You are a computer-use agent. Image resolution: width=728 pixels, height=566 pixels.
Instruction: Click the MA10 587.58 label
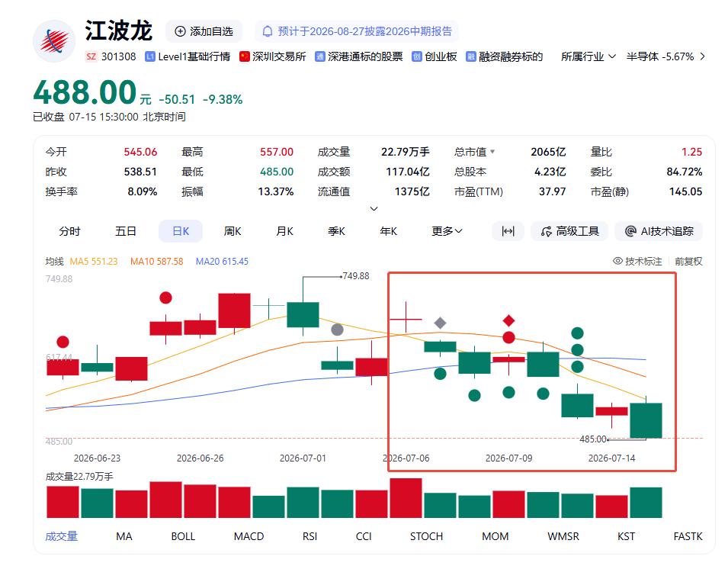[x=156, y=261]
